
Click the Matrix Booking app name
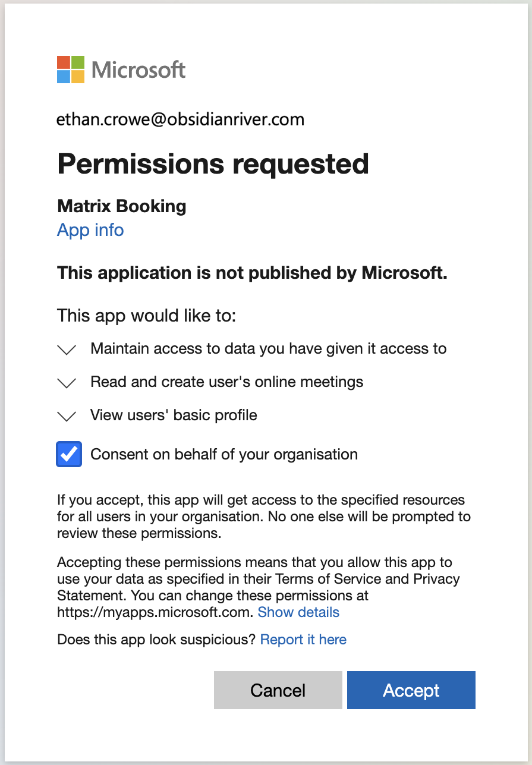click(x=121, y=206)
